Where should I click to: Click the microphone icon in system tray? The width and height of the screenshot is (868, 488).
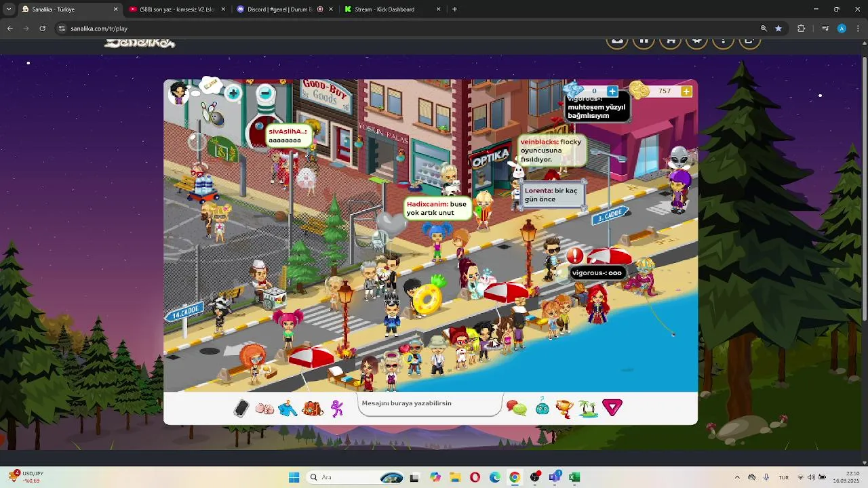point(766,477)
